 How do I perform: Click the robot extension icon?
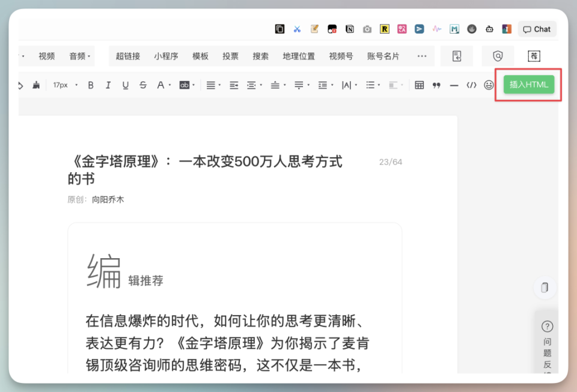click(489, 29)
